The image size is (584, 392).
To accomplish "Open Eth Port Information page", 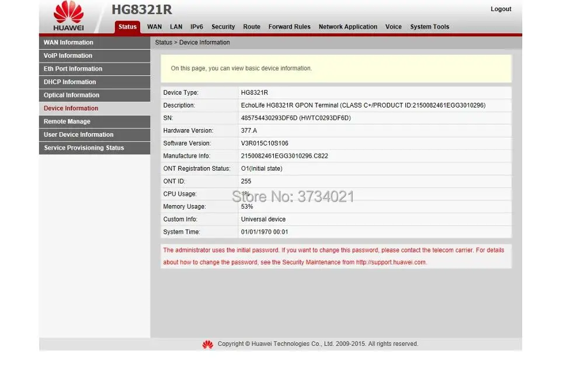I will click(95, 68).
